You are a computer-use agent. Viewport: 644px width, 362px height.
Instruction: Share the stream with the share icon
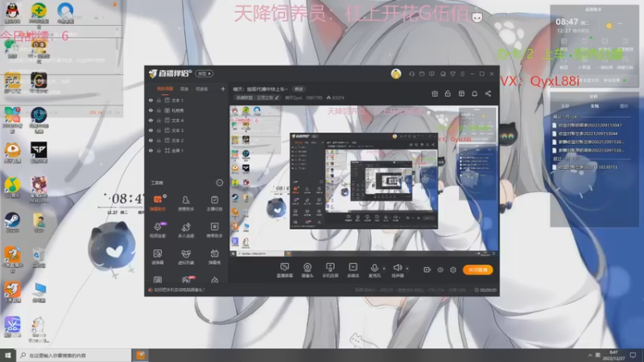pos(488,93)
